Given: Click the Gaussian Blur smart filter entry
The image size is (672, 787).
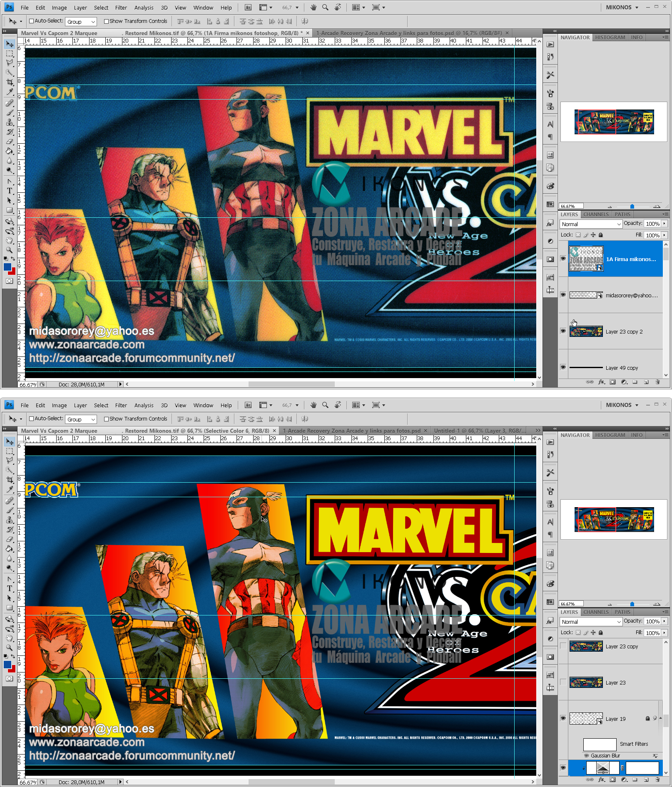Looking at the screenshot, I should click(605, 755).
